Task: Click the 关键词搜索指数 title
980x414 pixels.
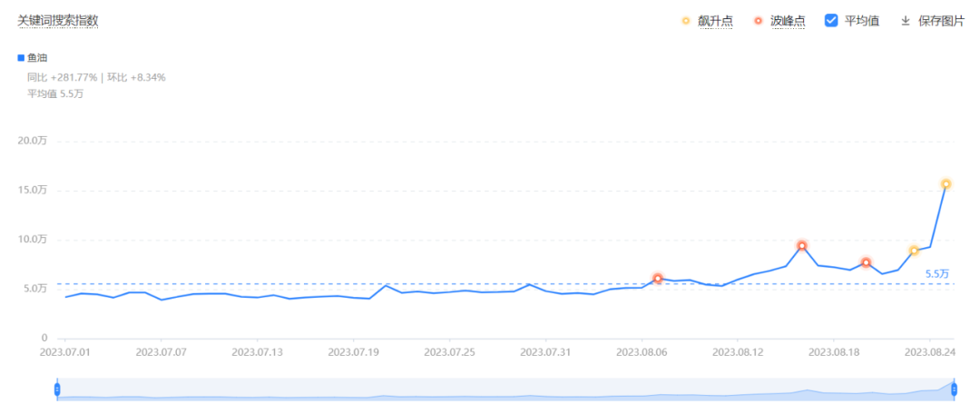Action: (57, 20)
